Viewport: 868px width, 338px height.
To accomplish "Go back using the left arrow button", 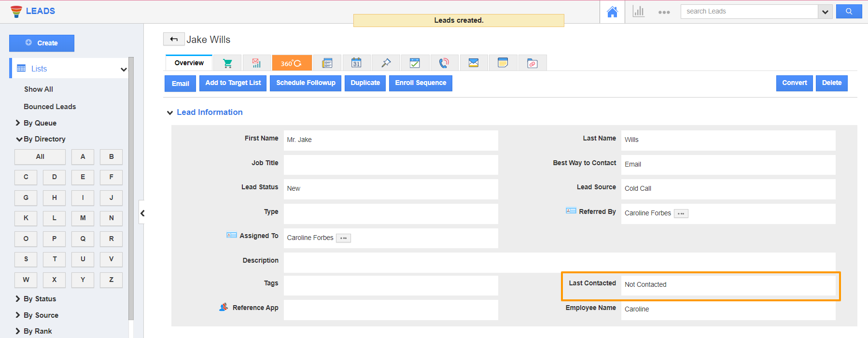I will (x=174, y=39).
